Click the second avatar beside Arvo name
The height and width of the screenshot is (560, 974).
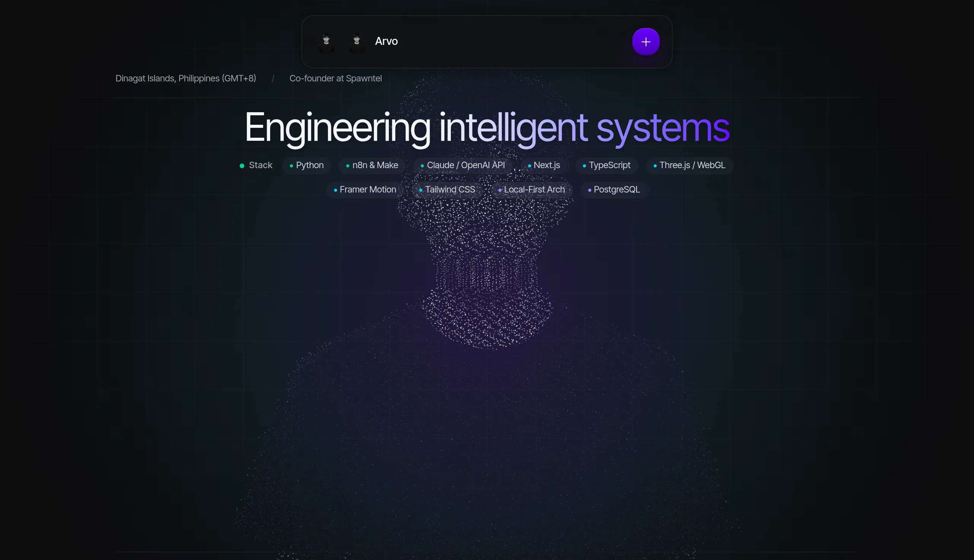point(356,42)
